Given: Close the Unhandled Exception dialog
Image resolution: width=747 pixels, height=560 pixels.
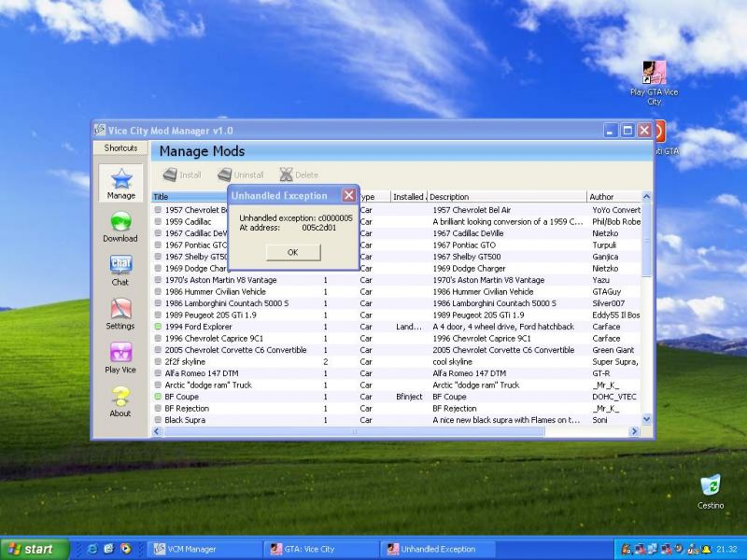Looking at the screenshot, I should 348,195.
